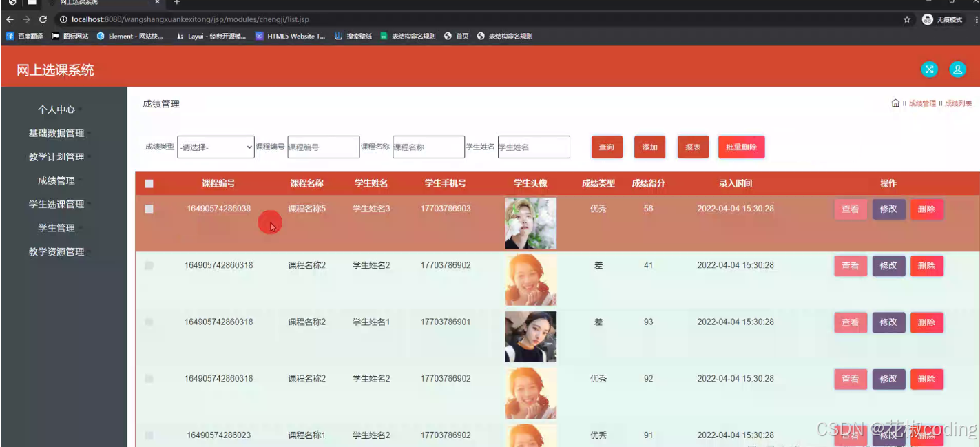Image resolution: width=980 pixels, height=447 pixels.
Task: Expand 教学计划管理 sidebar menu
Action: tap(56, 157)
